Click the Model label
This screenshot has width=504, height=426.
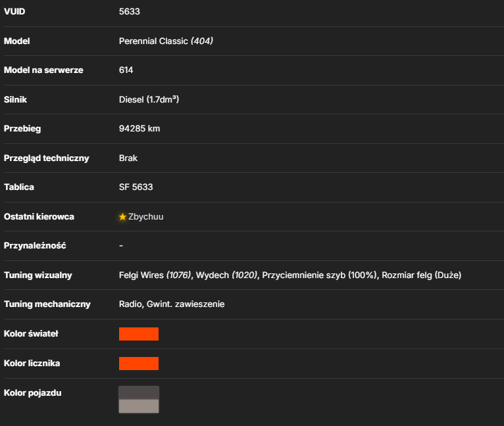[x=16, y=41]
